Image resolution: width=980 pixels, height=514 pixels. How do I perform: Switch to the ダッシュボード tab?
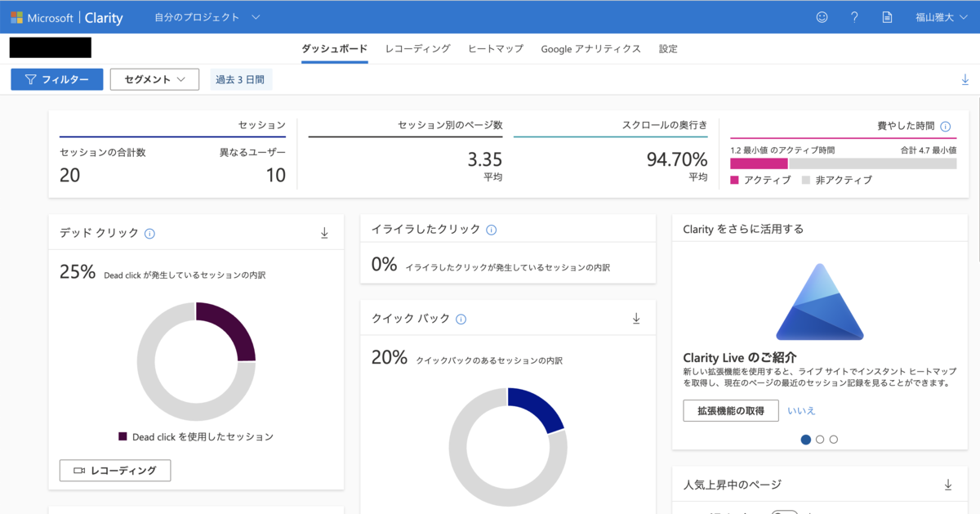(x=334, y=49)
